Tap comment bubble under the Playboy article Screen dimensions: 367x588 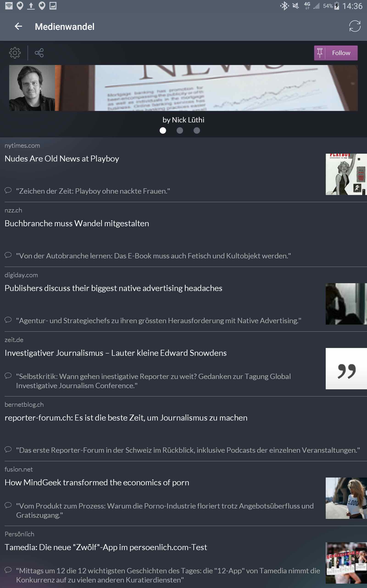click(8, 190)
